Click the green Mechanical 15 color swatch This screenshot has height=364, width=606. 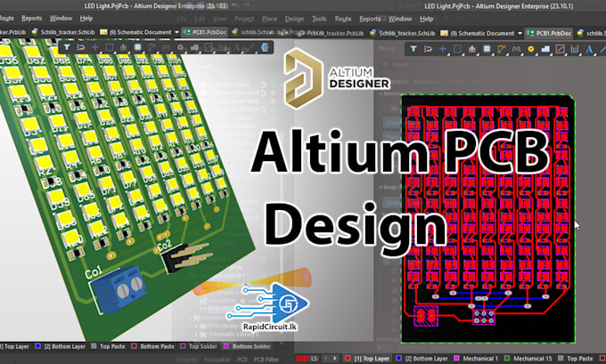(x=507, y=359)
